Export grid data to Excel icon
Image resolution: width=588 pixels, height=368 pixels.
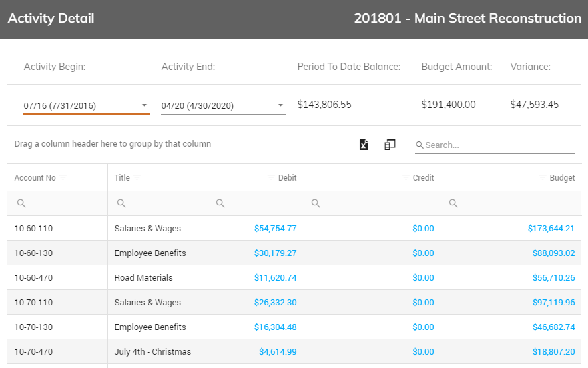[x=364, y=145]
